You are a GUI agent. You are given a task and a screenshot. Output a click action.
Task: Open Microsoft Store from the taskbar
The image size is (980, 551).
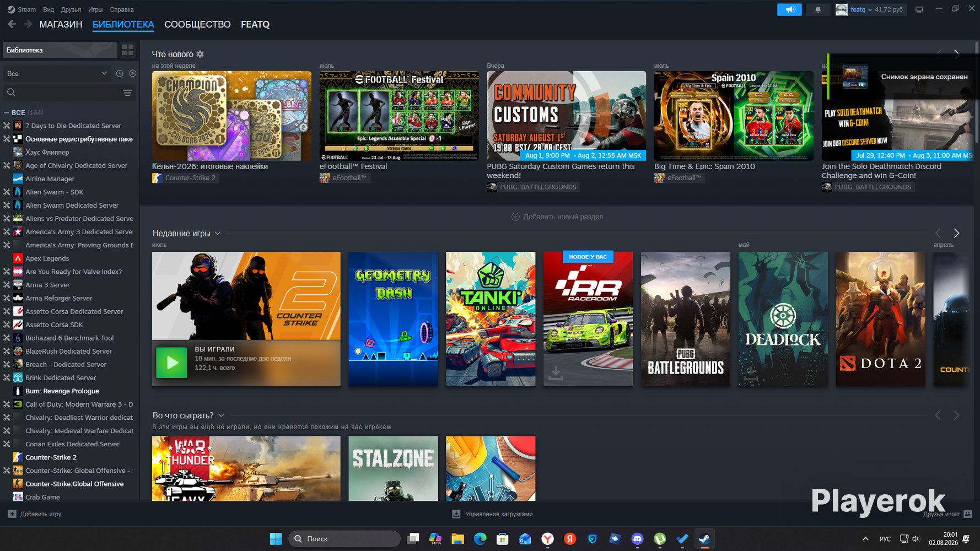tap(503, 539)
